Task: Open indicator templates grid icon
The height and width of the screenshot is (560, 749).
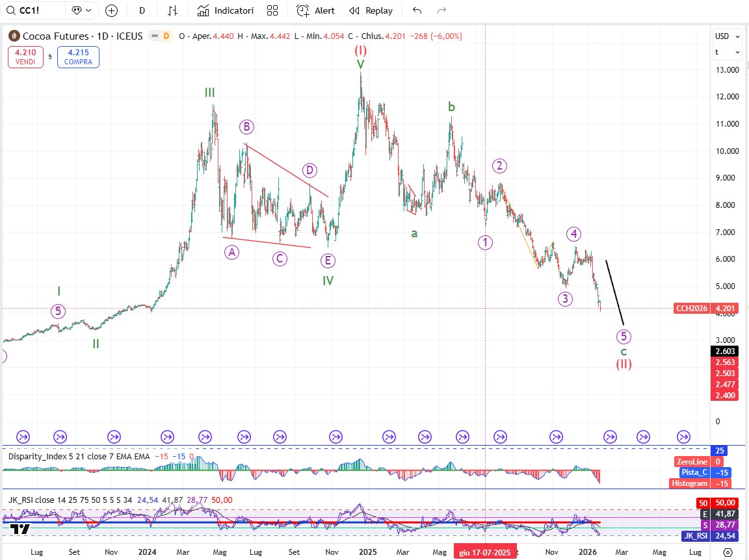Action: 272,10
